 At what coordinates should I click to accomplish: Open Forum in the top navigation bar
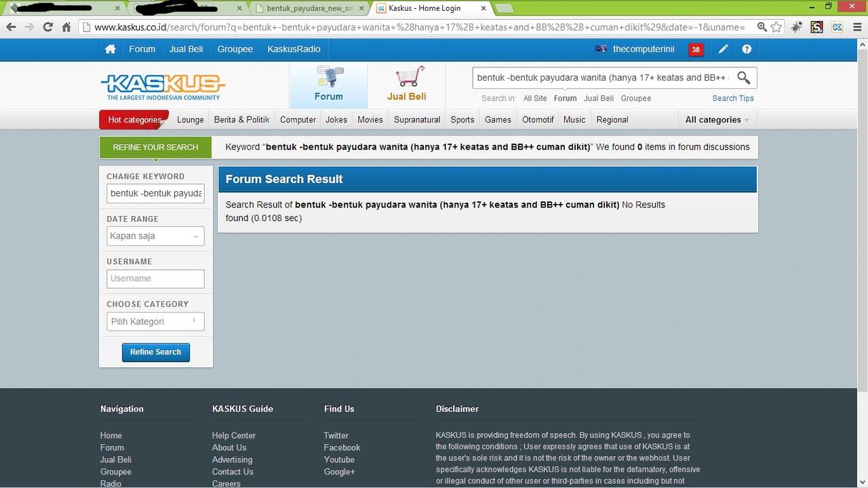click(142, 49)
